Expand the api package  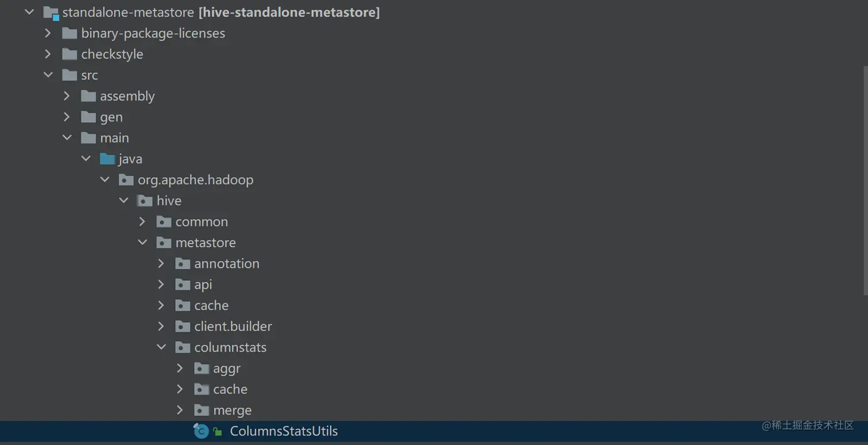click(161, 284)
